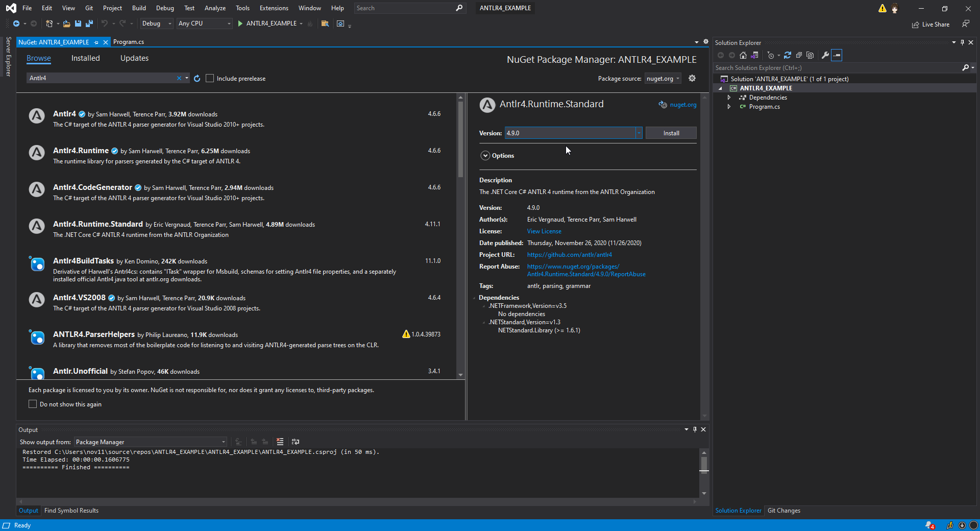This screenshot has width=980, height=531.
Task: Open the Any CPU platform dropdown
Action: click(205, 23)
